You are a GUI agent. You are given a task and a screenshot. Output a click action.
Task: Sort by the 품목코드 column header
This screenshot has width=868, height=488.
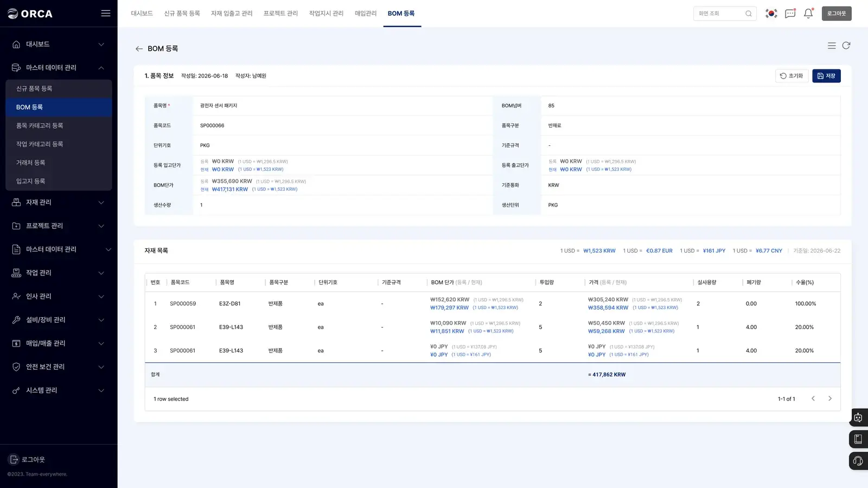click(x=180, y=282)
